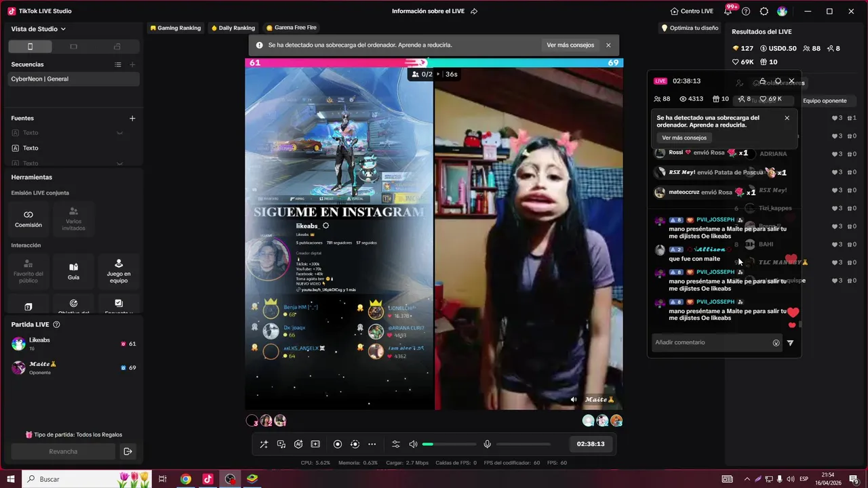
Task: Switch to the dual-screen layout view
Action: 117,47
